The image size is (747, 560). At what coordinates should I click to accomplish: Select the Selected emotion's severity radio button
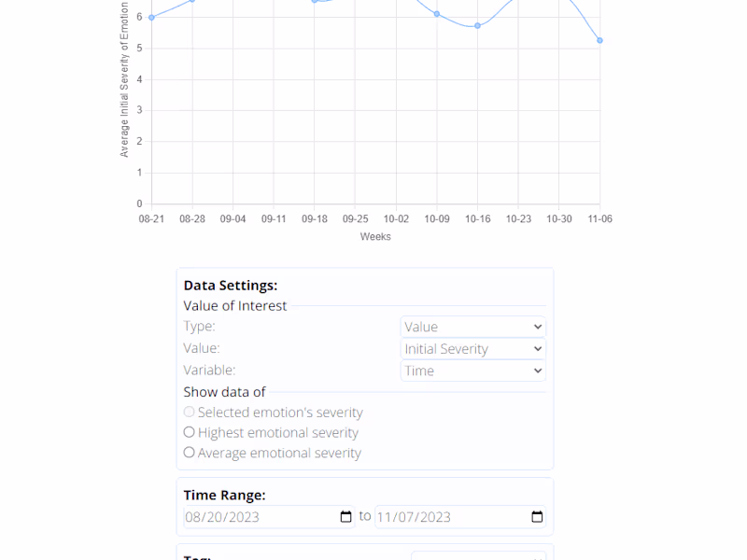click(x=190, y=412)
